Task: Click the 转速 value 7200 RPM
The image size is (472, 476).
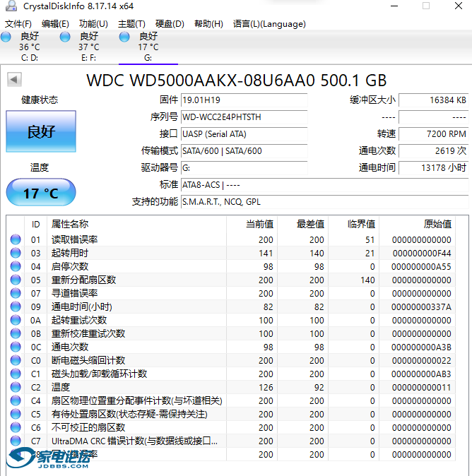Action: 434,134
